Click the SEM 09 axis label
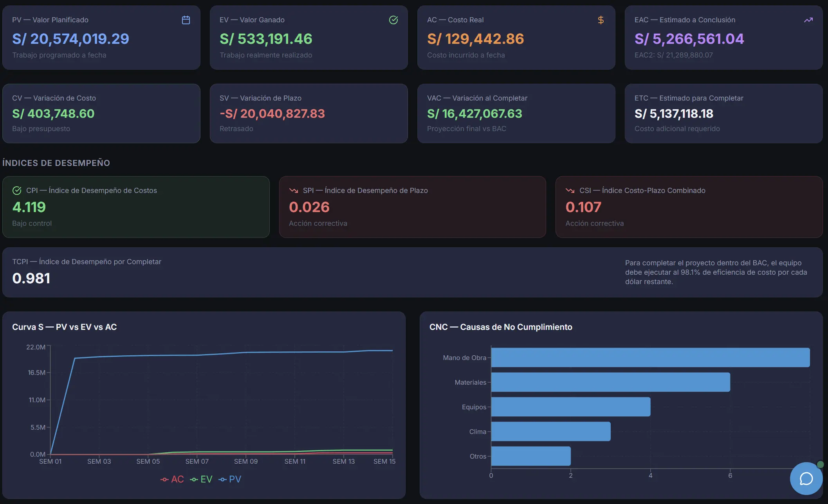This screenshot has width=828, height=504. (246, 462)
